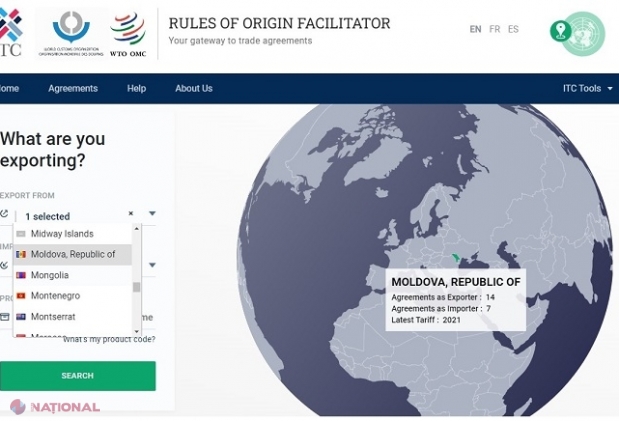
Task: Open the Help menu item
Action: tap(137, 88)
